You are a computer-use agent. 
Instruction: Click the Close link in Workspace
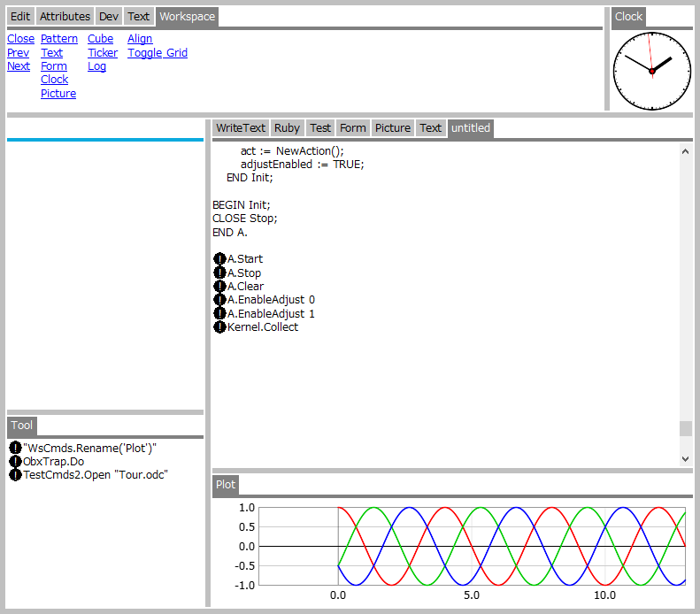coord(20,39)
